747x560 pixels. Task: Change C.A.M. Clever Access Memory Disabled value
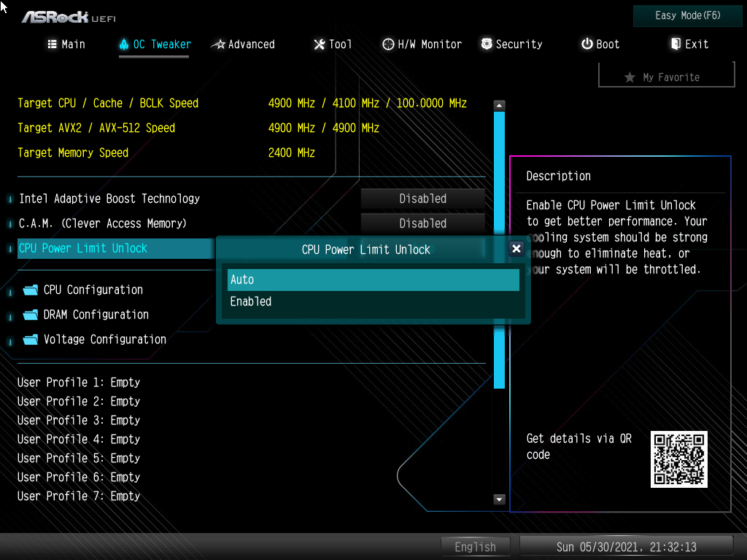pyautogui.click(x=422, y=223)
